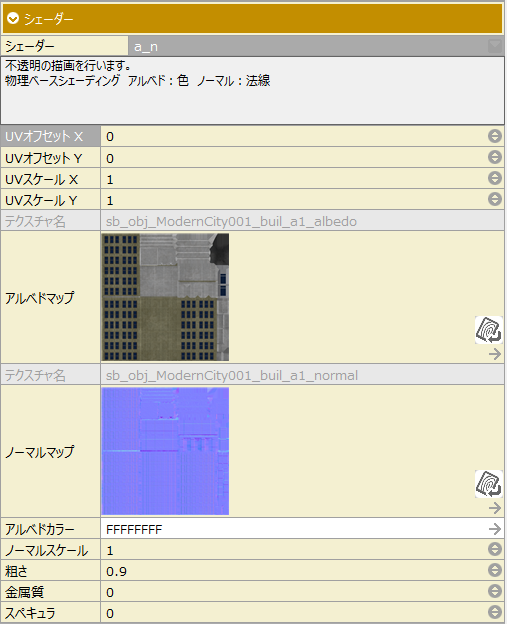Screen dimensions: 507x624
Task: Select the purple normal map thumbnail
Action: [x=165, y=451]
